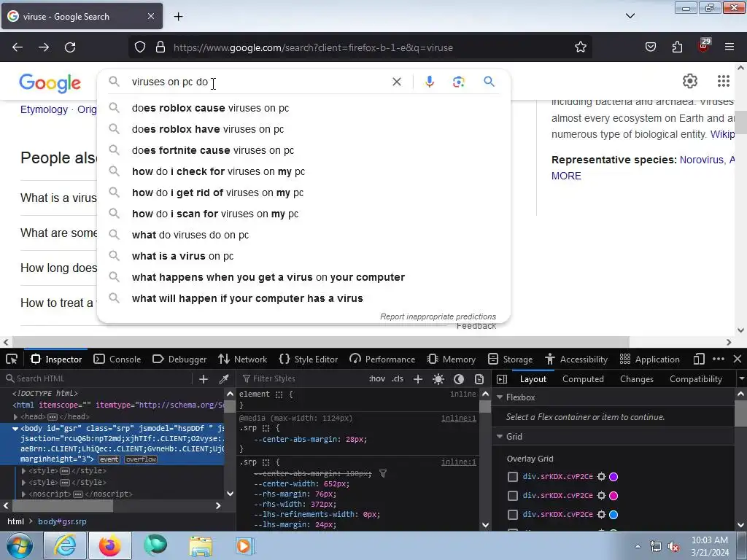Save to Pocket icon in toolbar
The image size is (747, 560).
coord(651,47)
